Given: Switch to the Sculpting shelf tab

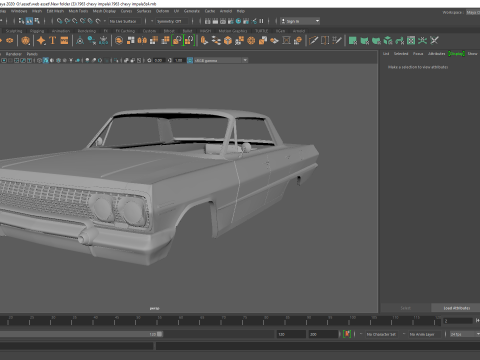Looking at the screenshot, I should coord(14,31).
